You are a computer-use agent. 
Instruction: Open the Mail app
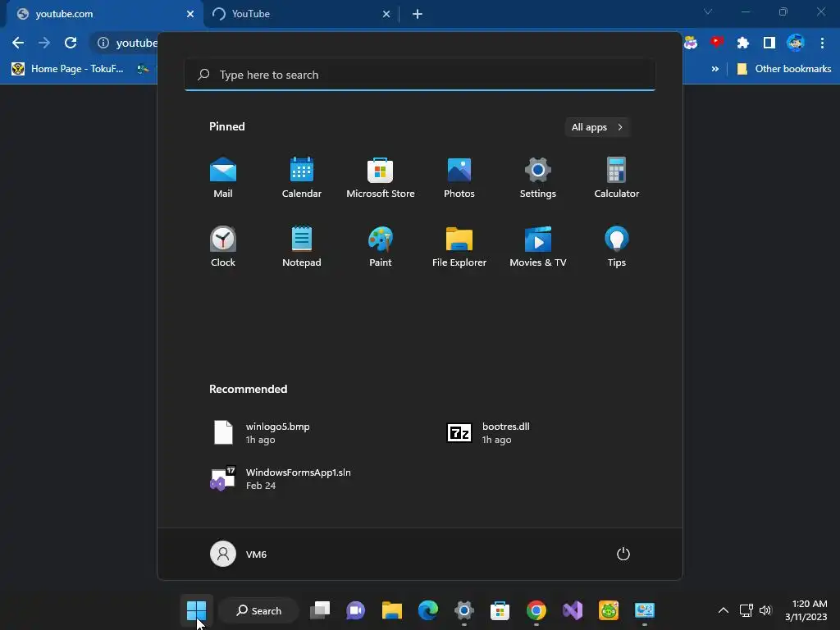point(223,178)
